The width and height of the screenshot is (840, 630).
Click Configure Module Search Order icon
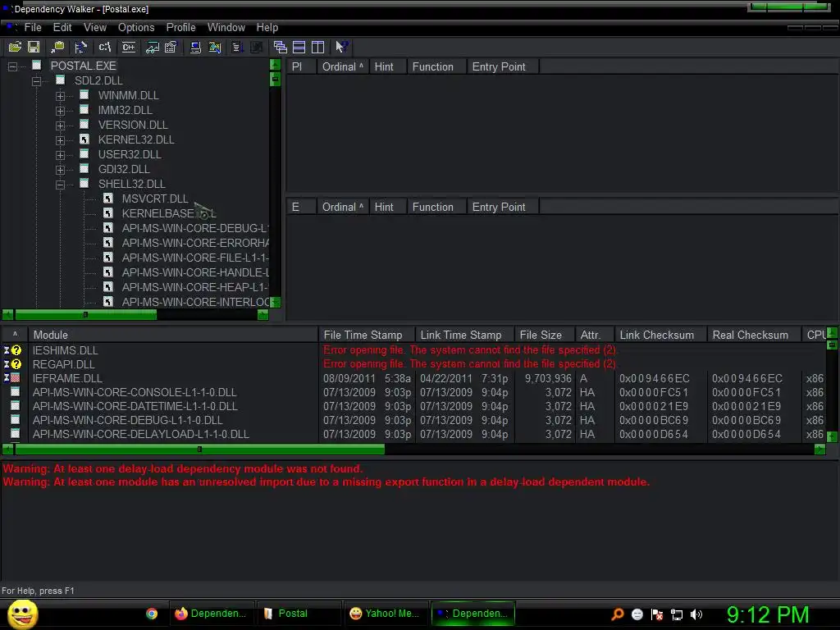[215, 47]
